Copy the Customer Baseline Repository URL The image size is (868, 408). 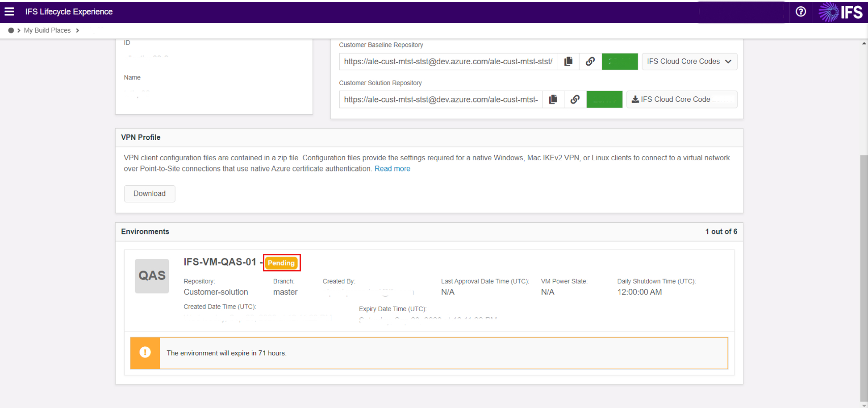(x=568, y=62)
